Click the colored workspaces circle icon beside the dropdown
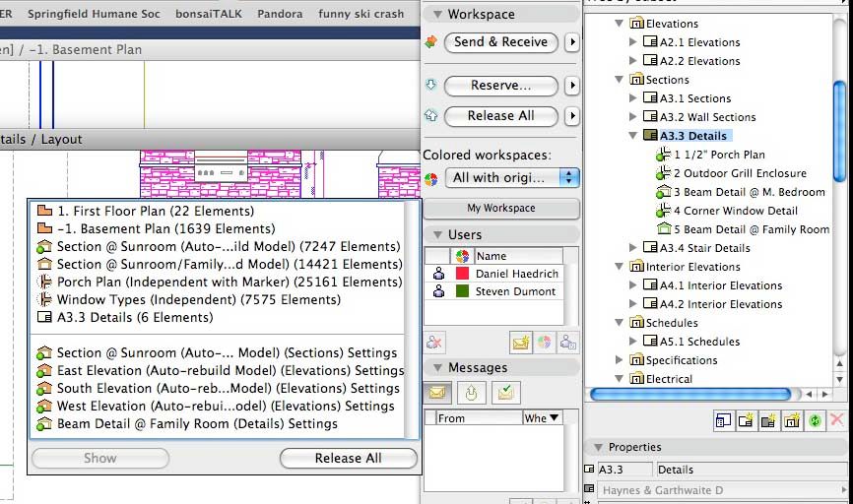853x504 pixels. click(430, 179)
